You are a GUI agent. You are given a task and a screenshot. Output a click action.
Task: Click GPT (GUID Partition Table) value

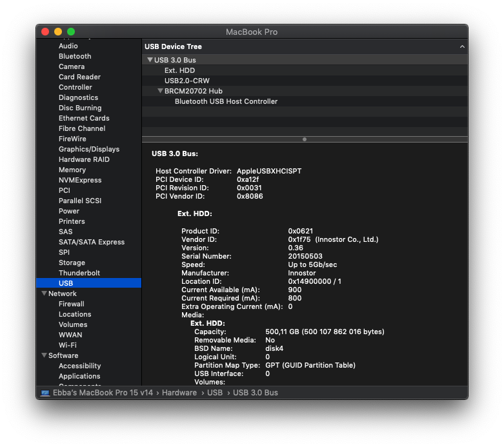tap(310, 365)
